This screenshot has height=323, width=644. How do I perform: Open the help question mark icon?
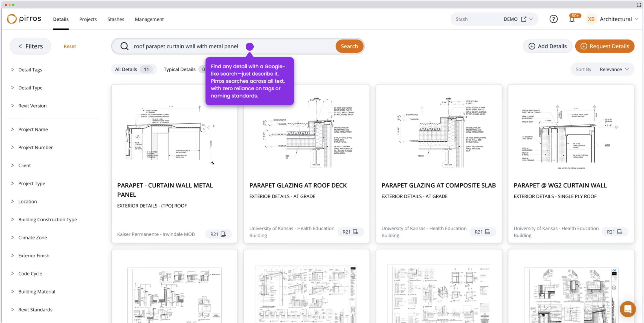pos(553,19)
